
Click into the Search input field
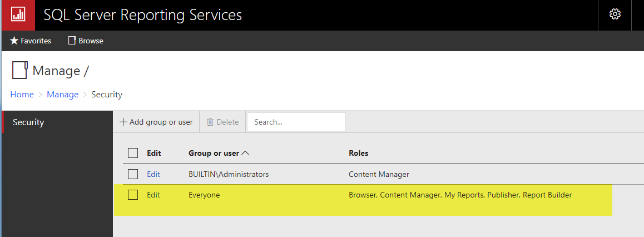296,122
